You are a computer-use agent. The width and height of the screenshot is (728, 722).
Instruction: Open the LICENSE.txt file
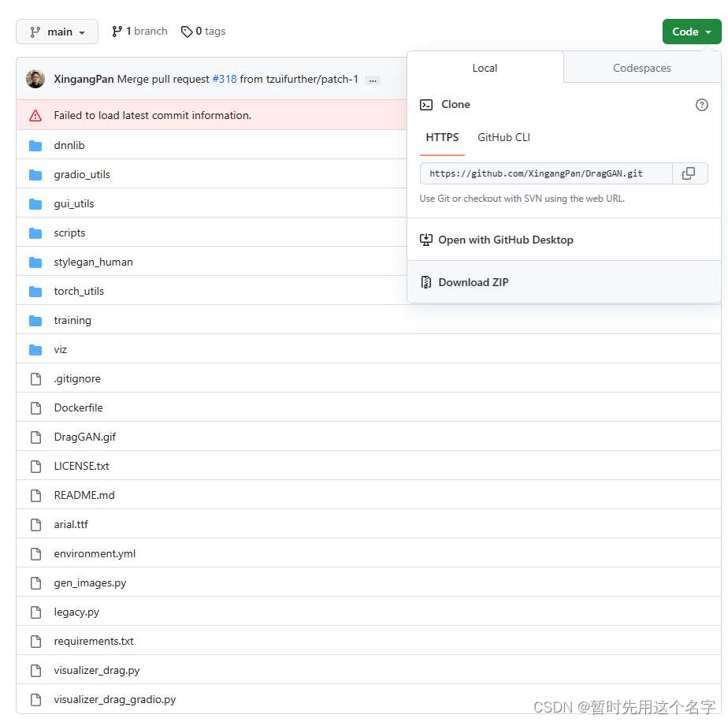(x=82, y=467)
